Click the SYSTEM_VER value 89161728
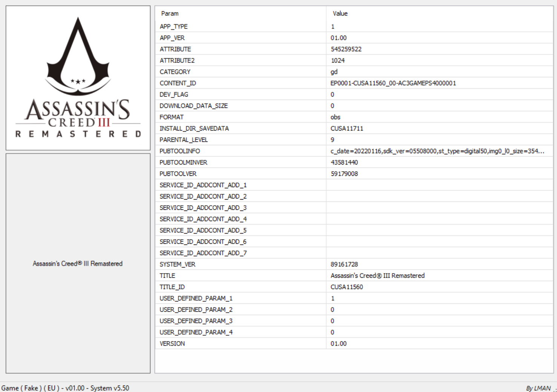The height and width of the screenshot is (392, 557). 344,264
